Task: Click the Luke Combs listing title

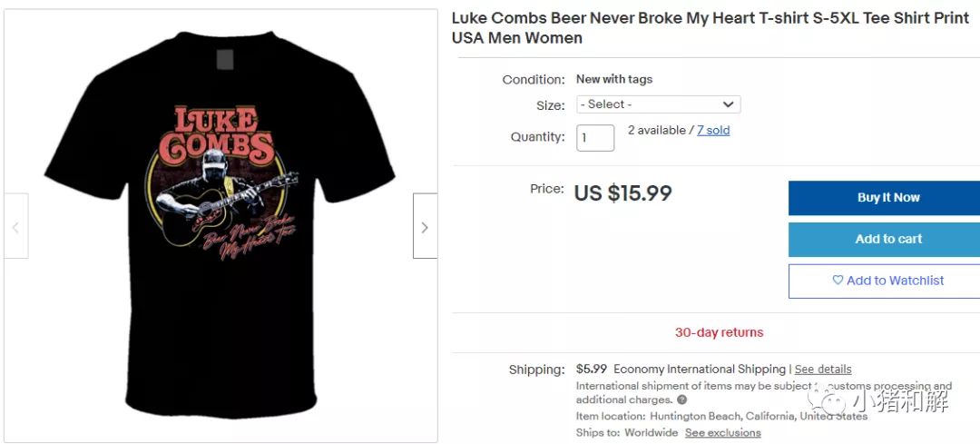Action: [x=710, y=28]
